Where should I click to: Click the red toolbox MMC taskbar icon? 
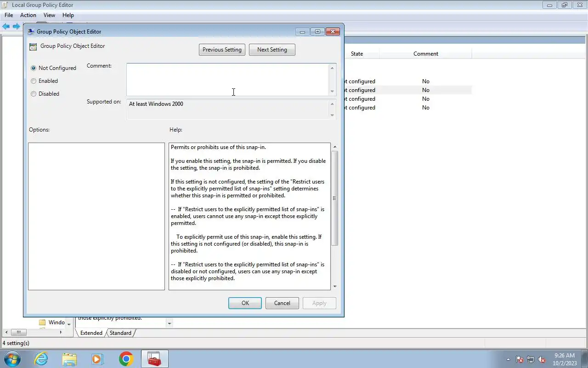154,359
